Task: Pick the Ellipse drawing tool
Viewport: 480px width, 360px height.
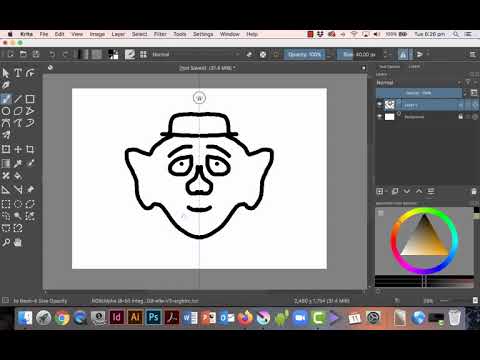Action: coord(6,111)
